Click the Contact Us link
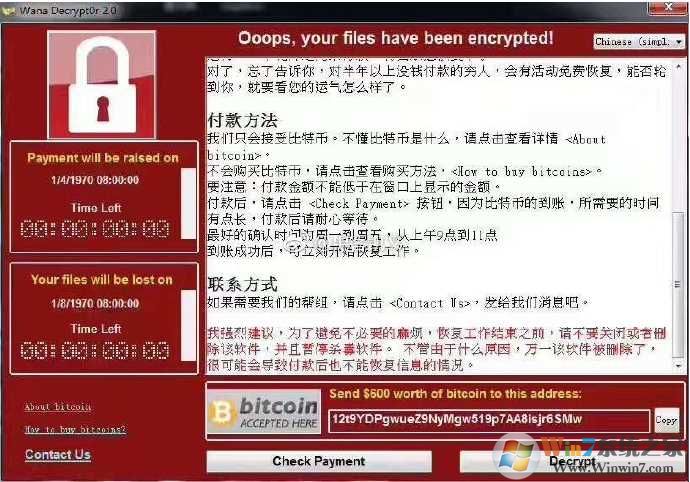This screenshot has width=690, height=482. [x=58, y=455]
